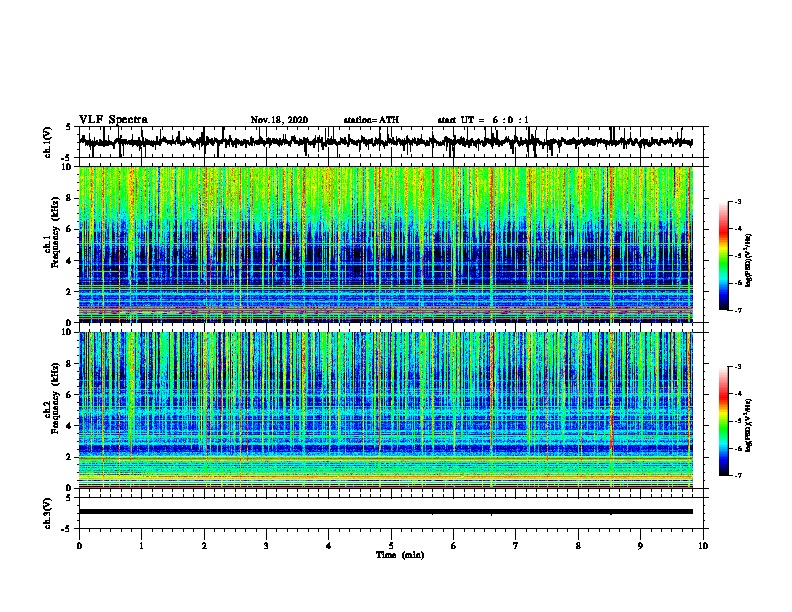This screenshot has height=612, width=792.
Task: Click time axis tick label 5
Action: 391,546
